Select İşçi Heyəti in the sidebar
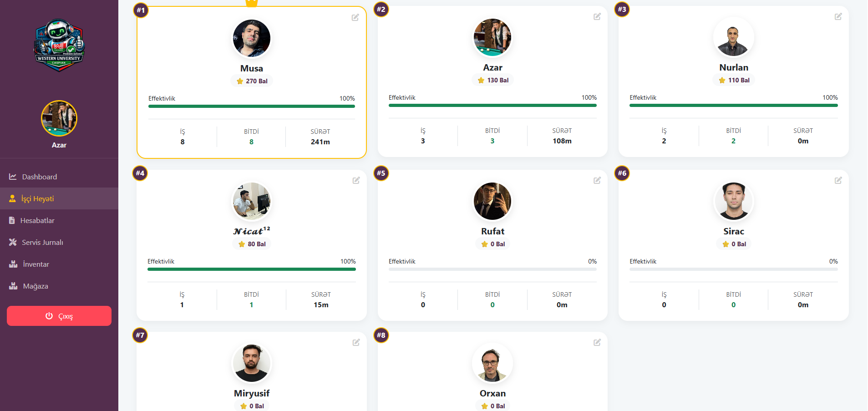 37,198
